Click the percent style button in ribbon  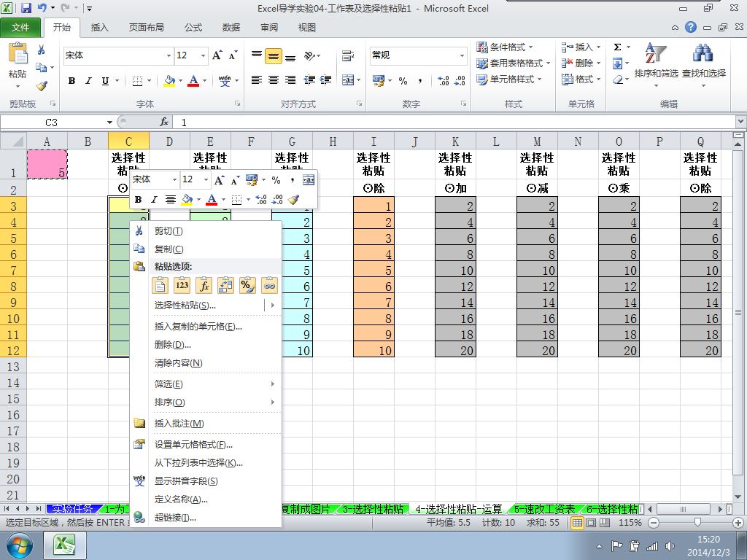(403, 81)
